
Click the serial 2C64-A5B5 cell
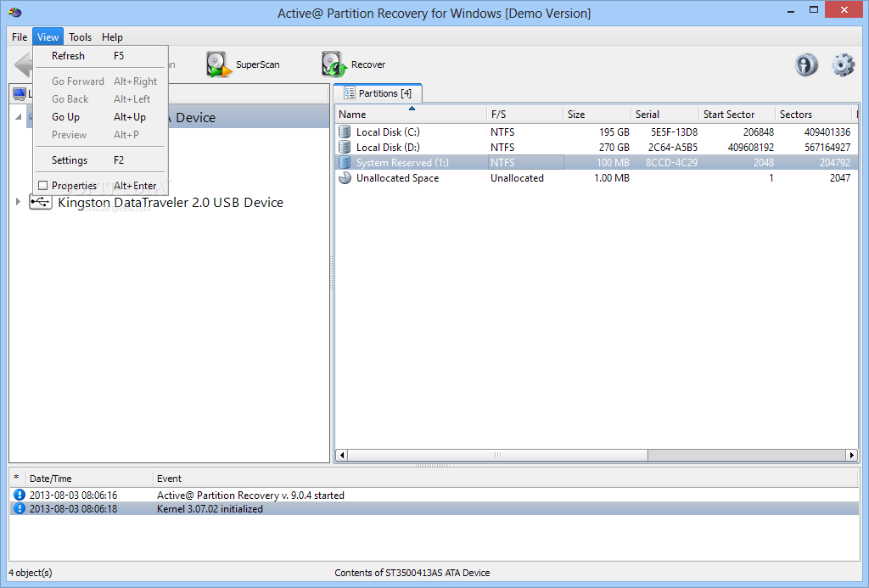pyautogui.click(x=673, y=148)
